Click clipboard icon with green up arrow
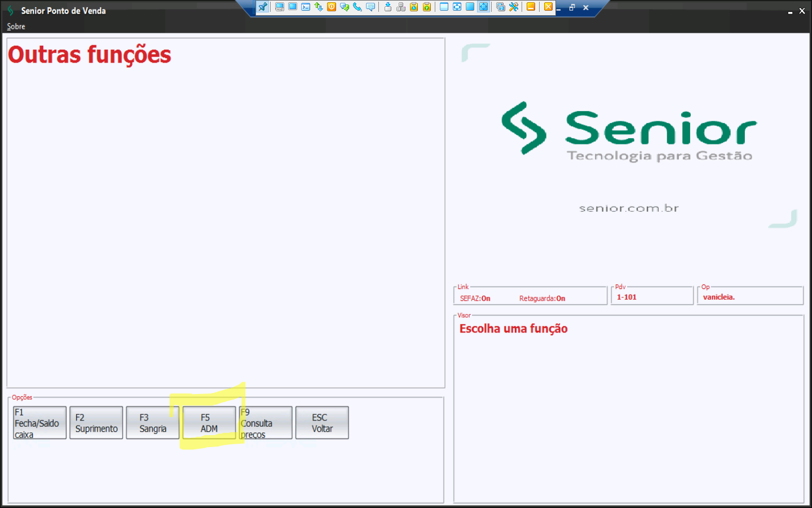 point(427,7)
